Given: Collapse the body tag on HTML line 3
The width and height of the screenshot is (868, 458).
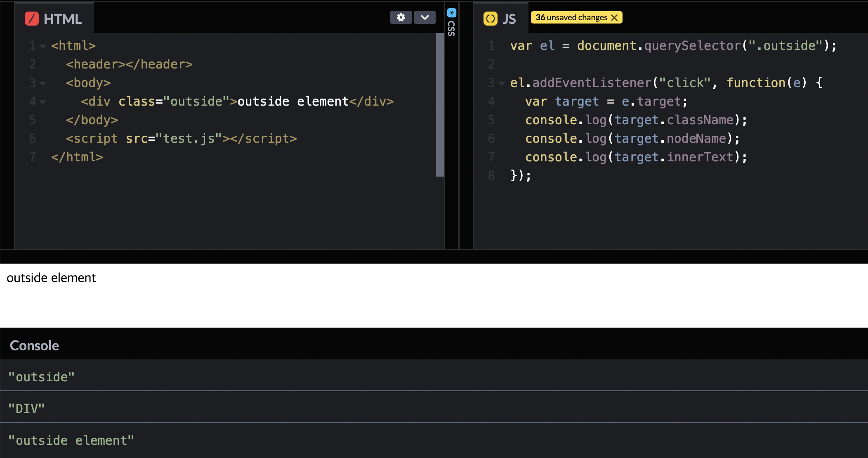Looking at the screenshot, I should pyautogui.click(x=42, y=84).
